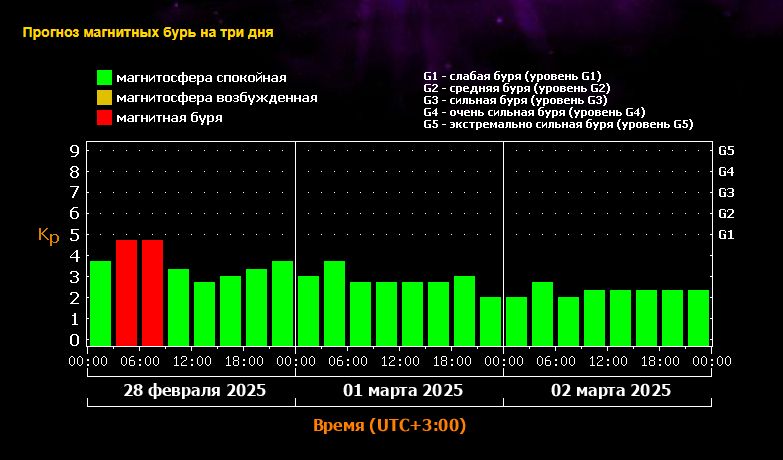This screenshot has height=460, width=783.
Task: Click the 'G1 - слабая буря' legend line
Action: point(511,76)
